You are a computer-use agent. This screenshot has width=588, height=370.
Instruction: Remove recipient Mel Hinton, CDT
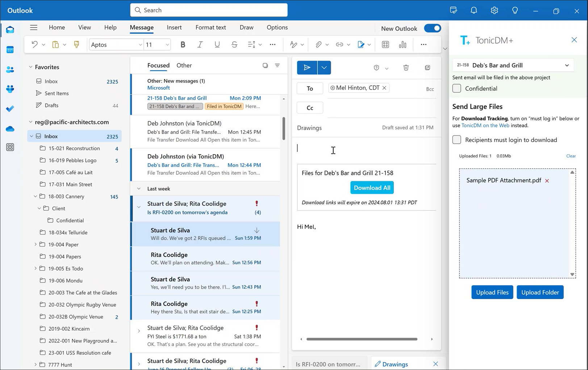click(x=384, y=88)
